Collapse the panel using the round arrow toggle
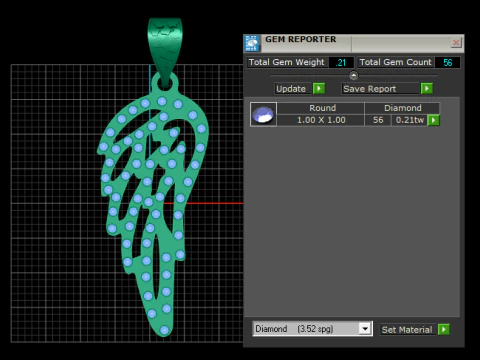Image resolution: width=480 pixels, height=360 pixels. click(354, 76)
